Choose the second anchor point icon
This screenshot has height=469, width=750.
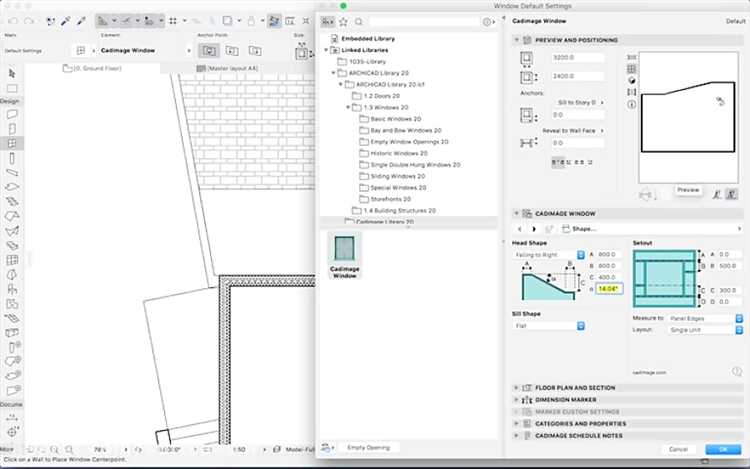tap(232, 50)
